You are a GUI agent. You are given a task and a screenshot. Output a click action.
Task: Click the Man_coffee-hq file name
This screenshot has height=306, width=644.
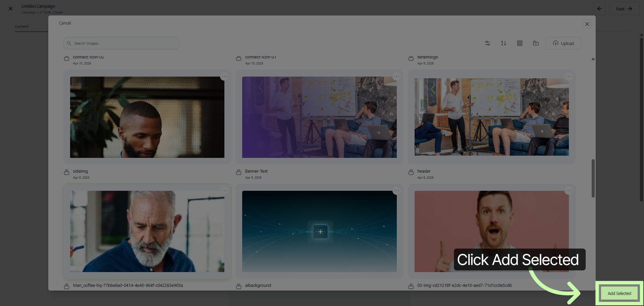(x=128, y=286)
